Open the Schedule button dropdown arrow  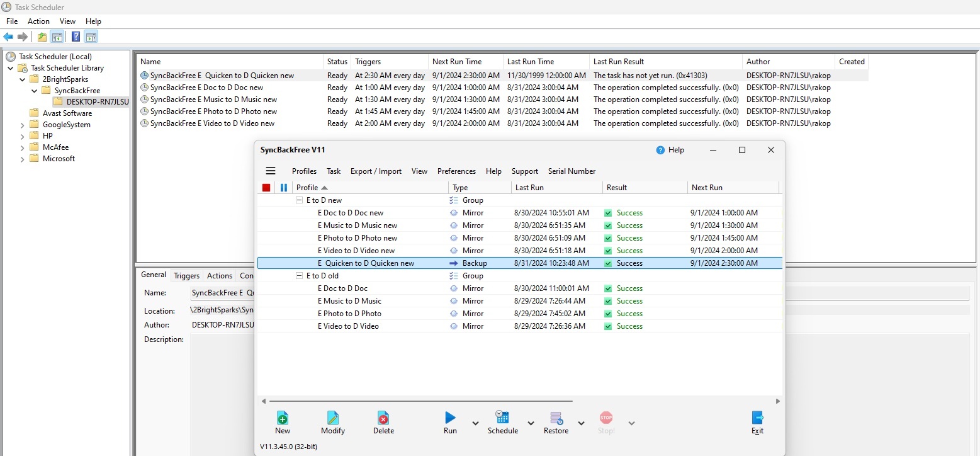click(531, 423)
